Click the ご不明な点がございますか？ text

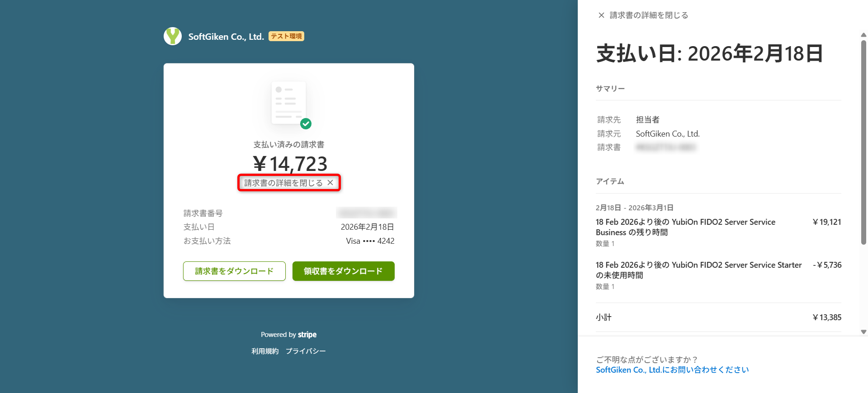[647, 360]
